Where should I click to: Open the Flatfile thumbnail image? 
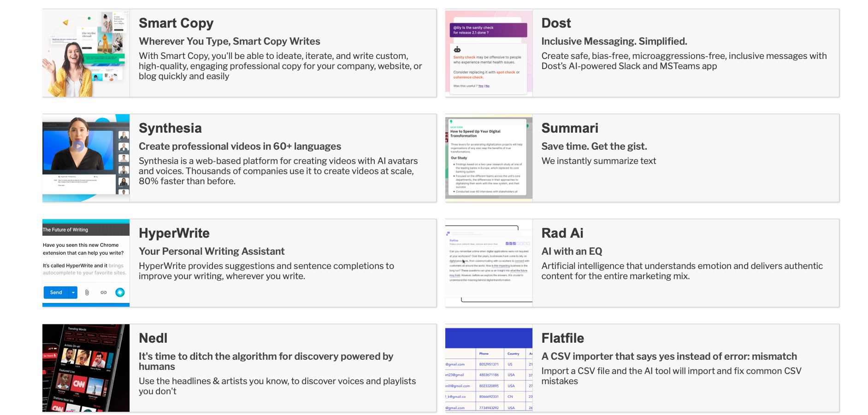pos(489,368)
